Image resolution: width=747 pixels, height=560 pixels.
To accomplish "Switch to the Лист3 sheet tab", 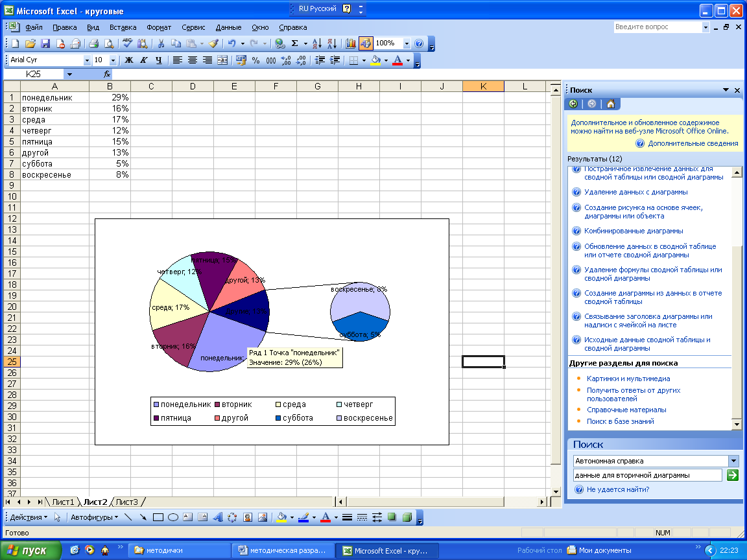I will 126,502.
